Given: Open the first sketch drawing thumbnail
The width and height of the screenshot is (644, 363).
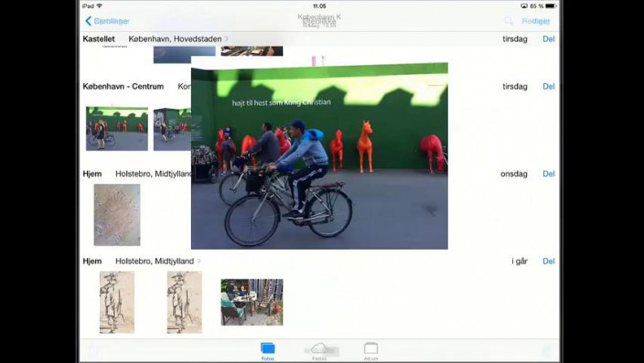Looking at the screenshot, I should (x=117, y=303).
